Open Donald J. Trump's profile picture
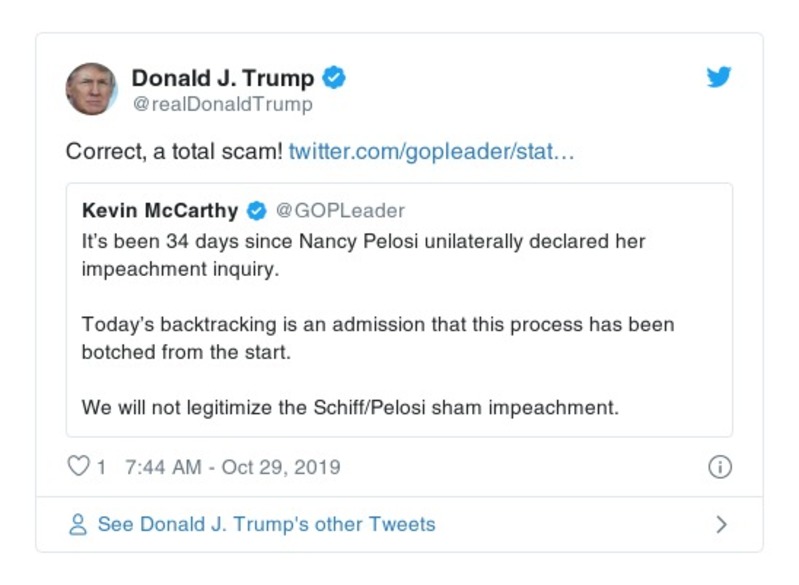This screenshot has width=799, height=585. click(91, 89)
